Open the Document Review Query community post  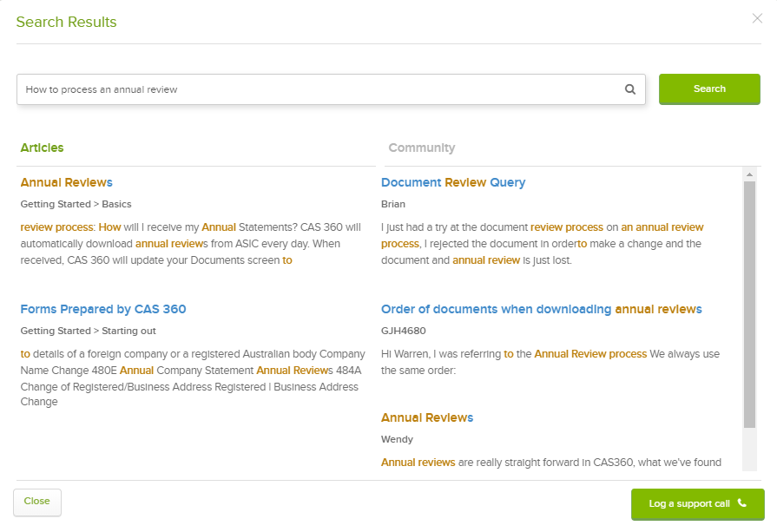(453, 183)
